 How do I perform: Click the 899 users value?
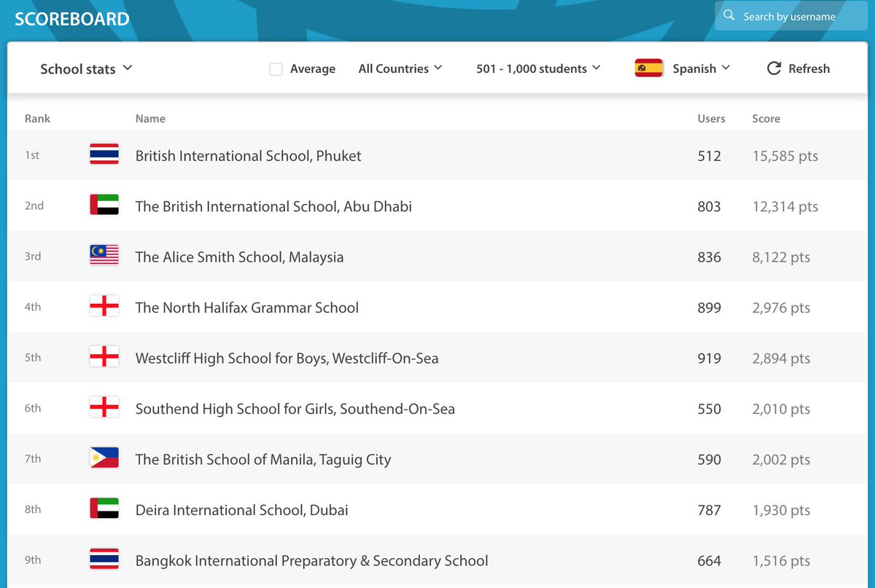pyautogui.click(x=709, y=307)
